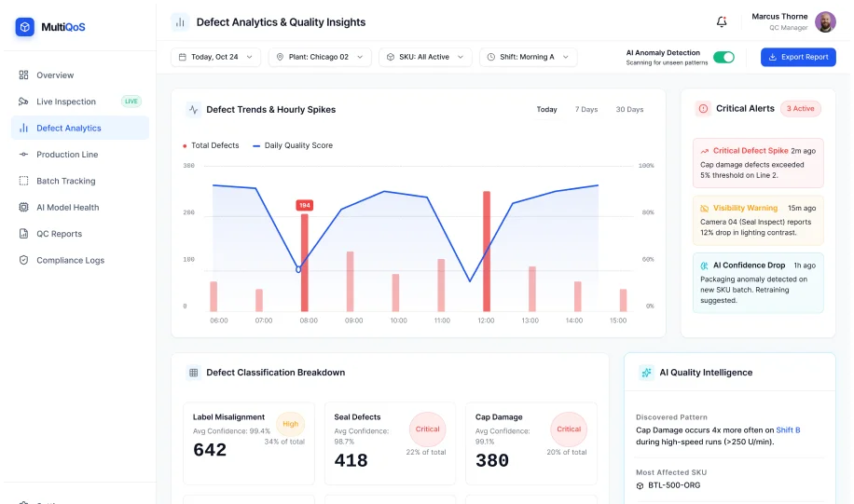Click the bar-chart icon beside page title
854x504 pixels.
(180, 22)
